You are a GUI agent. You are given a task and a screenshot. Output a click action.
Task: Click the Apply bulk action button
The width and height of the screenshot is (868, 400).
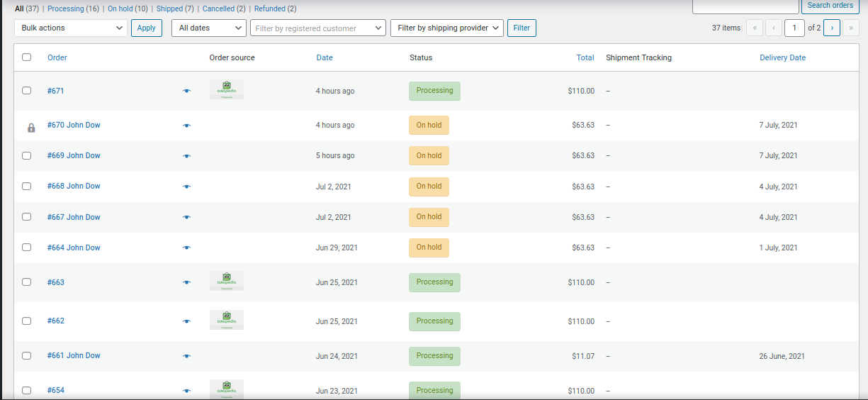(x=147, y=28)
